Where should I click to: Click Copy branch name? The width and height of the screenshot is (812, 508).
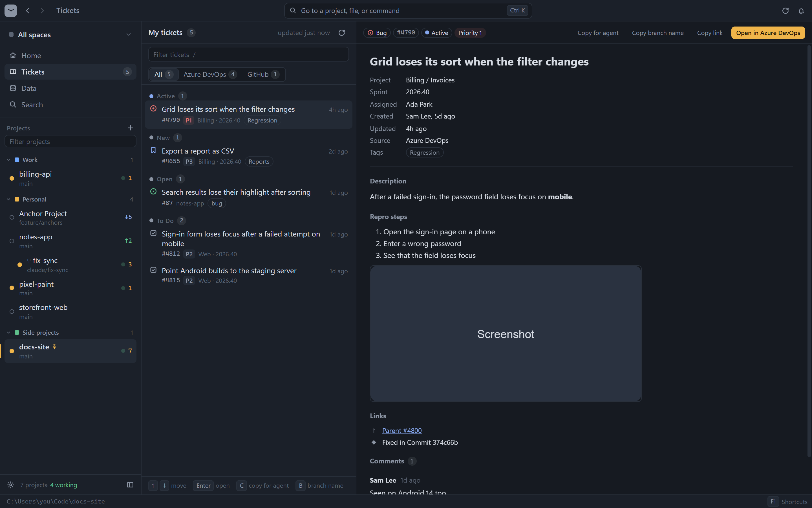click(x=658, y=32)
